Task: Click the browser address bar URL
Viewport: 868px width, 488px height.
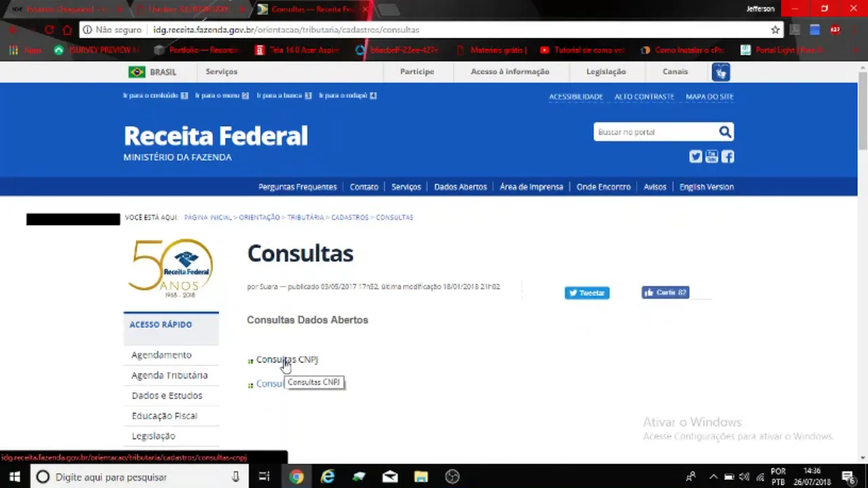Action: coord(286,30)
